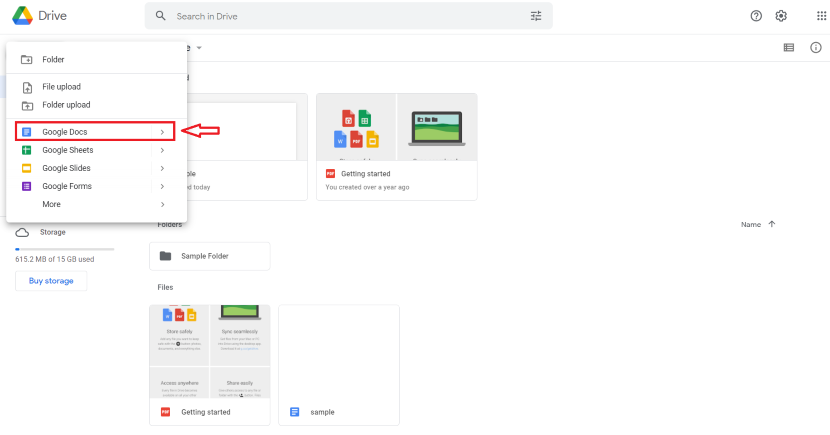830x435 pixels.
Task: Select Google Docs menu entry
Action: tap(95, 132)
